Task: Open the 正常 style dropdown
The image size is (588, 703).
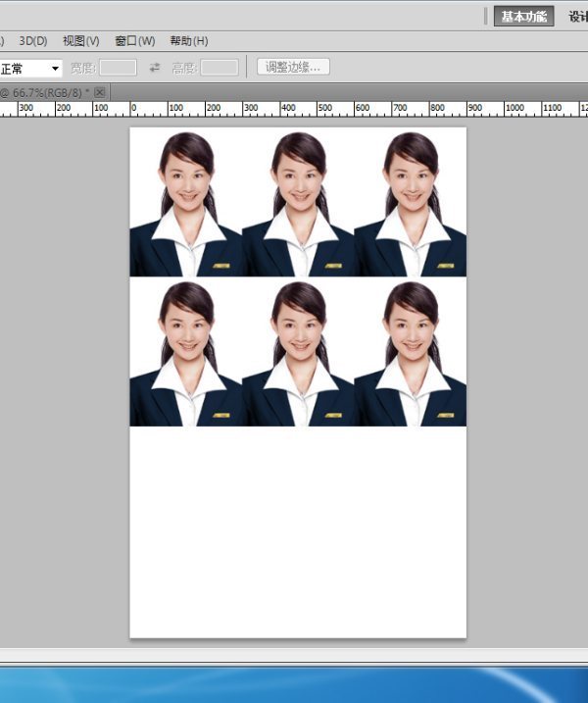Action: point(31,69)
